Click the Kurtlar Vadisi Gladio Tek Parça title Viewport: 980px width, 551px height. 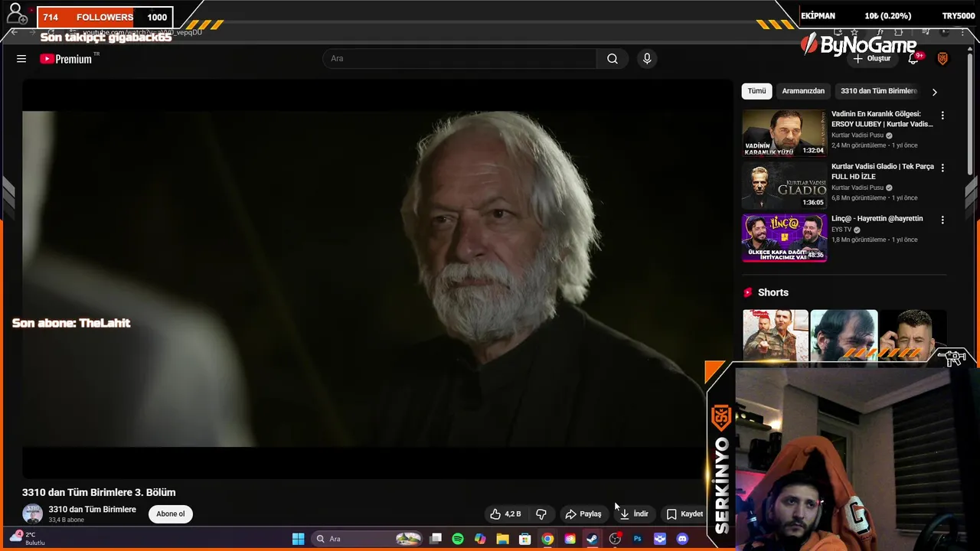[882, 171]
